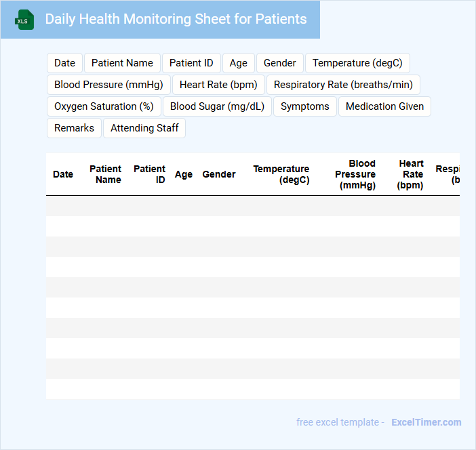Select the Date tag button
The width and height of the screenshot is (476, 450).
(x=64, y=63)
